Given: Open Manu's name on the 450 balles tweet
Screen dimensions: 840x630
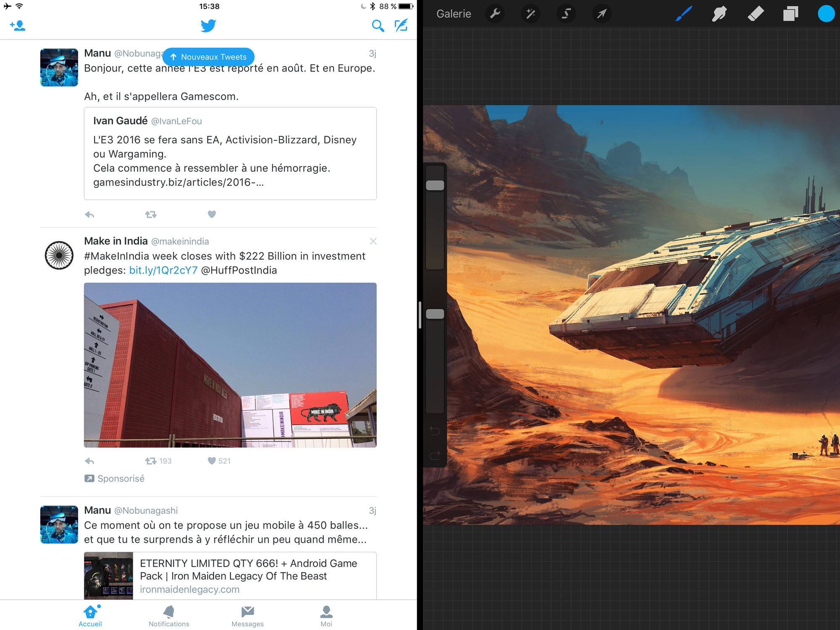Looking at the screenshot, I should click(97, 510).
